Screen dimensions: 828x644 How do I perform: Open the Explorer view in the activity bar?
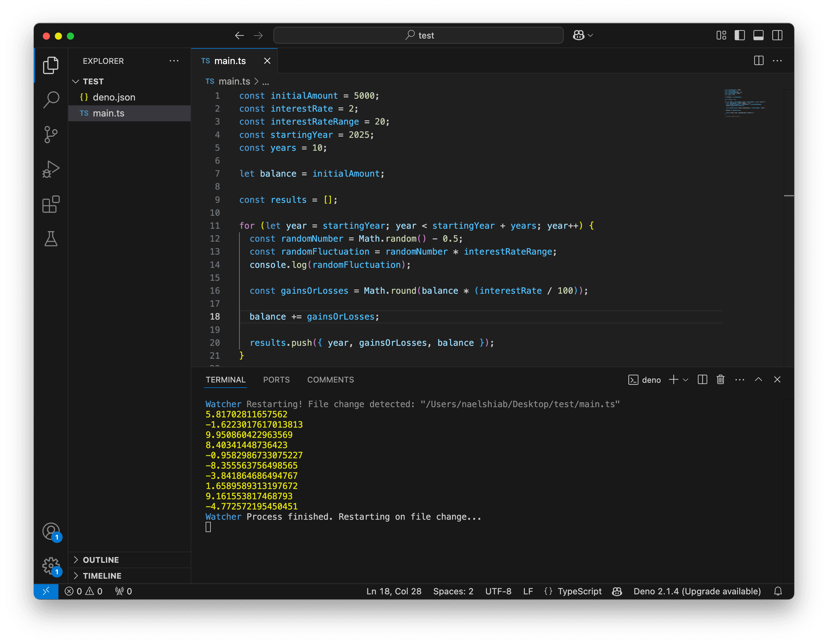51,66
